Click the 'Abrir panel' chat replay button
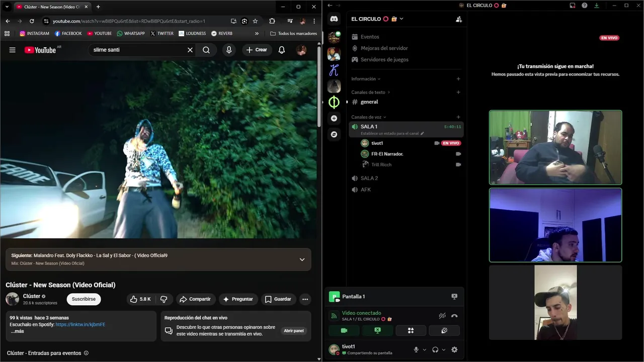Viewport: 644px width, 362px height. 294,331
